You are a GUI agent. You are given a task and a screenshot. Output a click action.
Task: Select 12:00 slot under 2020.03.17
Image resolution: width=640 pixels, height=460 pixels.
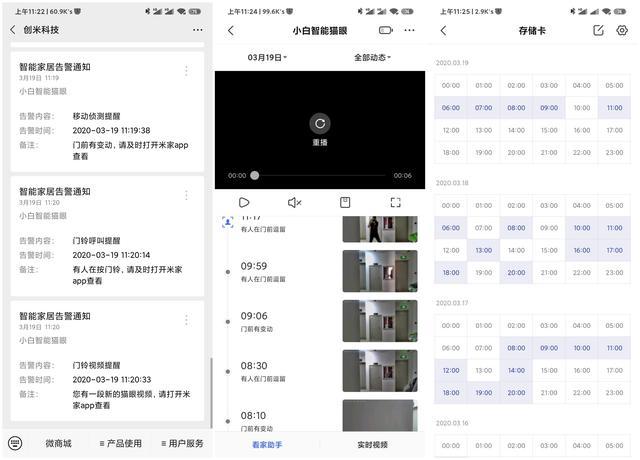coord(451,370)
